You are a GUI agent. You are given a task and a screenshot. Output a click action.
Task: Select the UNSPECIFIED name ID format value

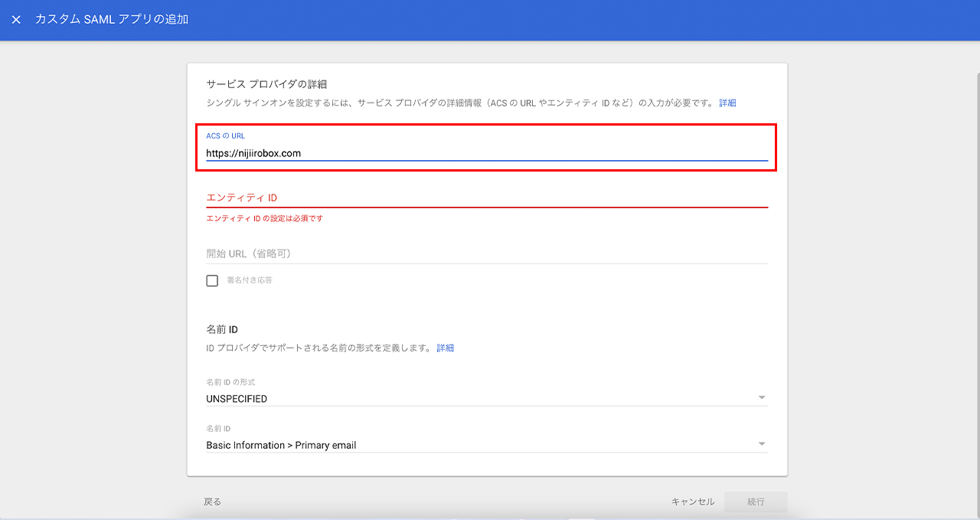(237, 399)
